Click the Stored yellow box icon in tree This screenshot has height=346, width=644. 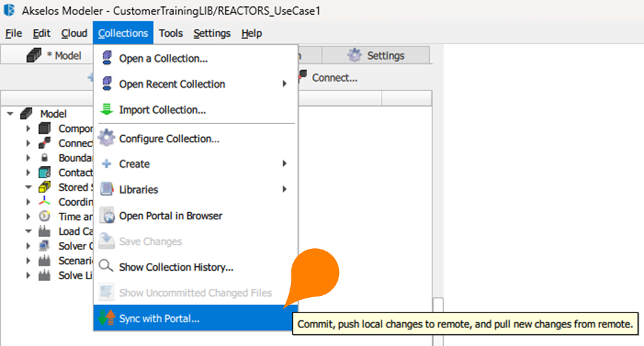44,187
